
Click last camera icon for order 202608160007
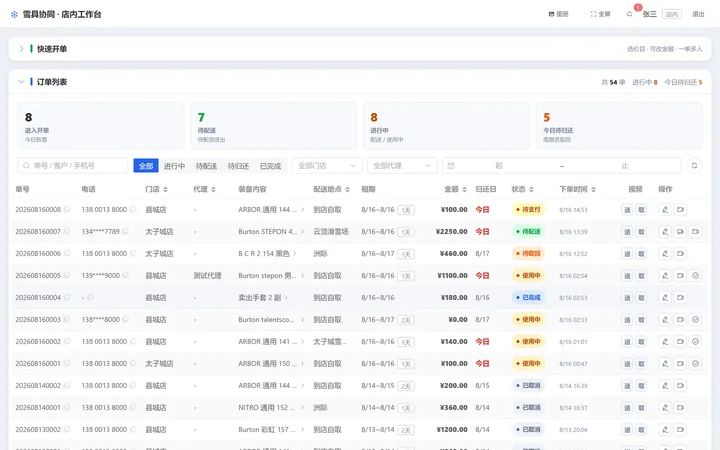695,231
